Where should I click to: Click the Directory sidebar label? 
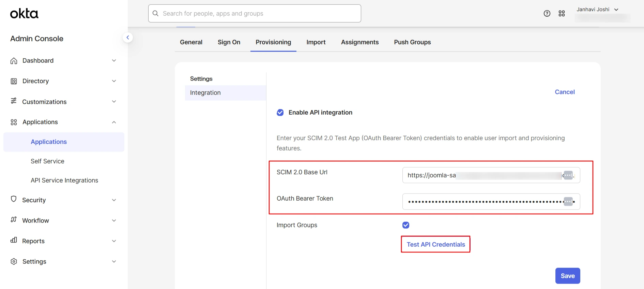tap(35, 81)
